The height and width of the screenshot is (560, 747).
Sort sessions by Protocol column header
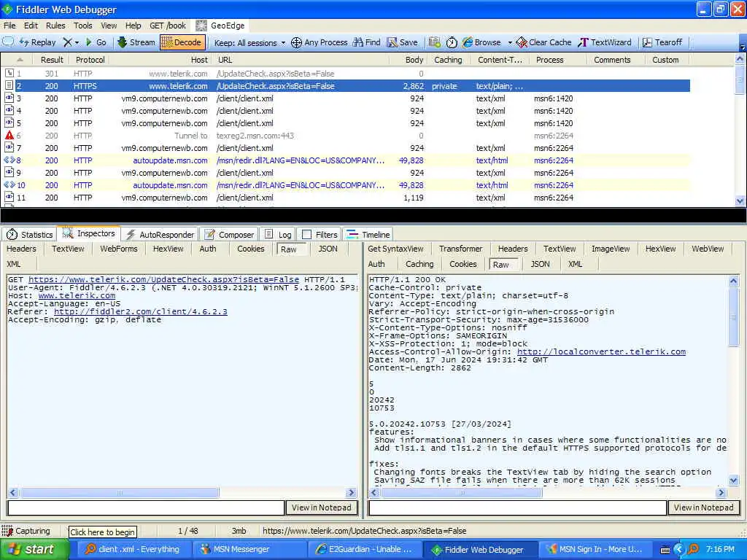click(x=90, y=60)
